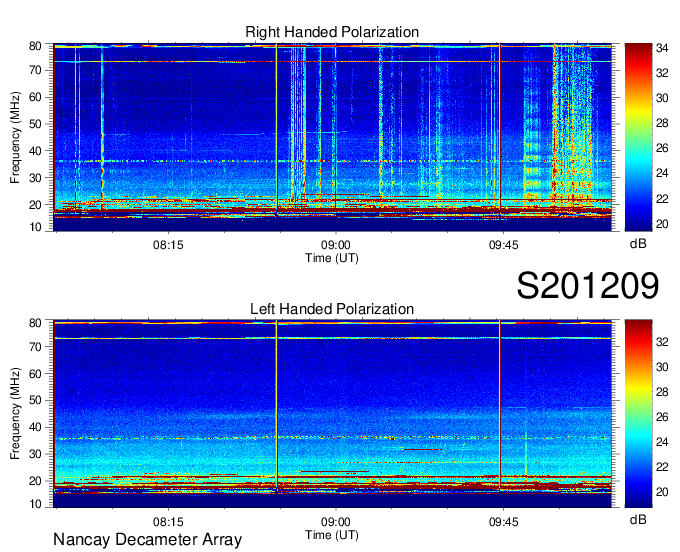Image resolution: width=680 pixels, height=552 pixels.
Task: Click the "10" frequency tick of Right Handed plot
Action: [x=35, y=227]
